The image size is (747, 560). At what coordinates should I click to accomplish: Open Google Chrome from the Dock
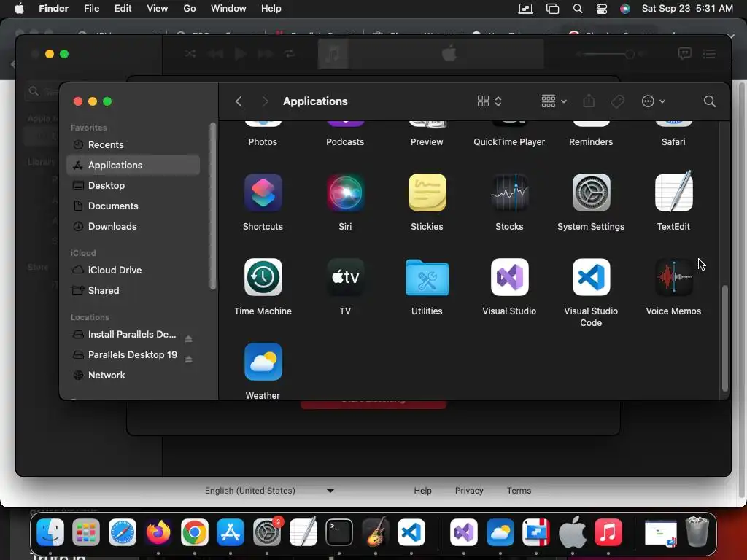pos(194,532)
